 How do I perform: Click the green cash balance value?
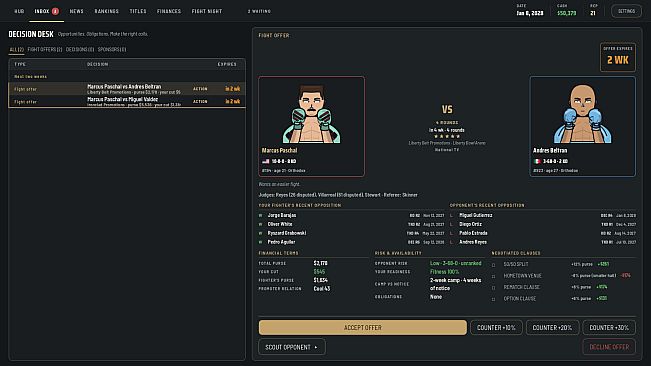[567, 13]
